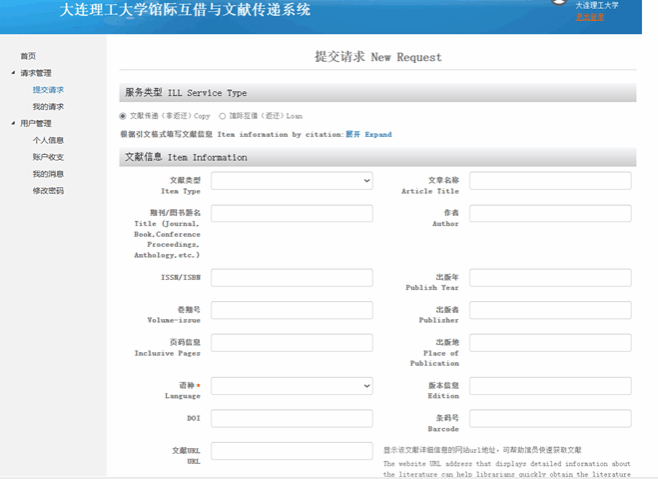This screenshot has height=479, width=658.
Task: Go to 首页 in the sidebar
Action: click(x=28, y=56)
